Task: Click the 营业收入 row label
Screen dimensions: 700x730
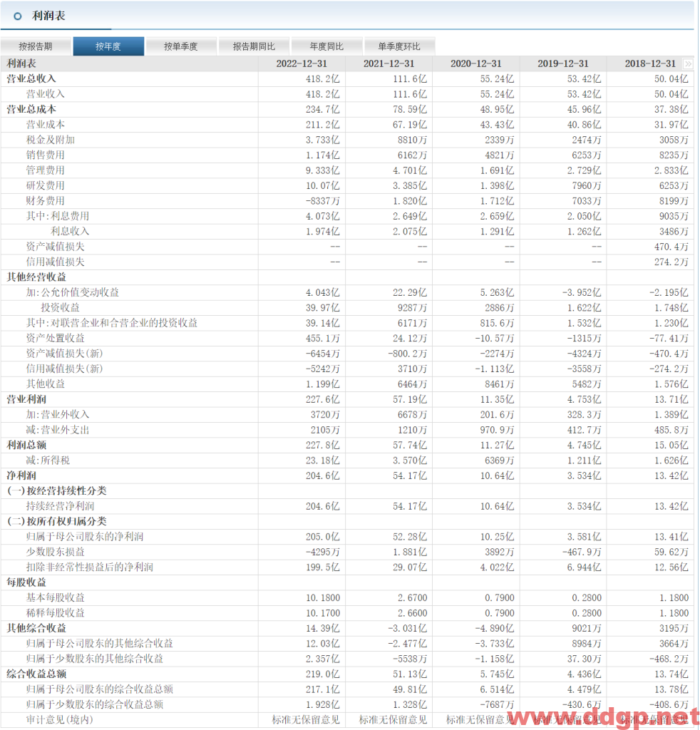Action: (x=45, y=94)
